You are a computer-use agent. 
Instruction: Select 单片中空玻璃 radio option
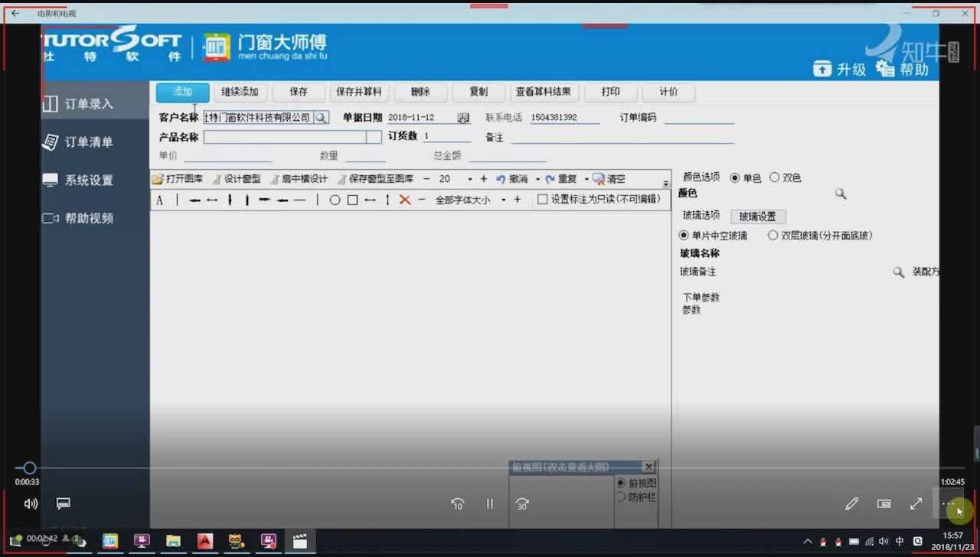coord(684,236)
